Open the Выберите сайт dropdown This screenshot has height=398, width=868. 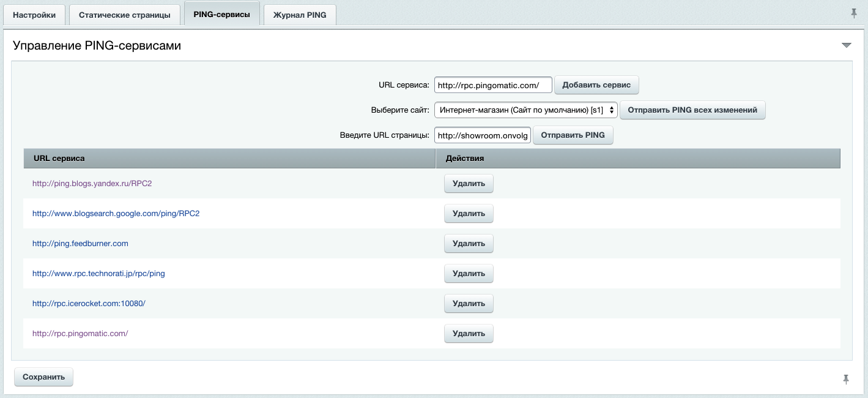pyautogui.click(x=525, y=110)
